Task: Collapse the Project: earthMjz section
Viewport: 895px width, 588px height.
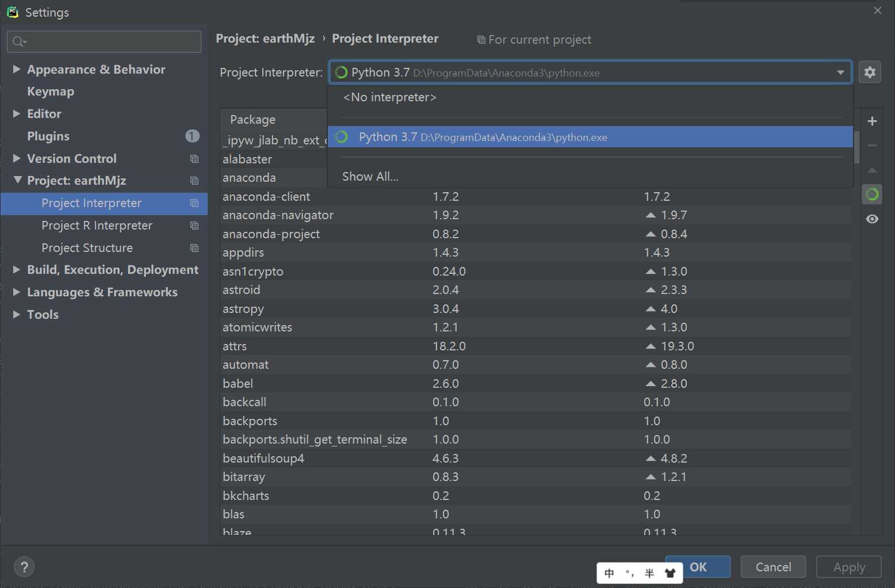Action: [x=17, y=180]
